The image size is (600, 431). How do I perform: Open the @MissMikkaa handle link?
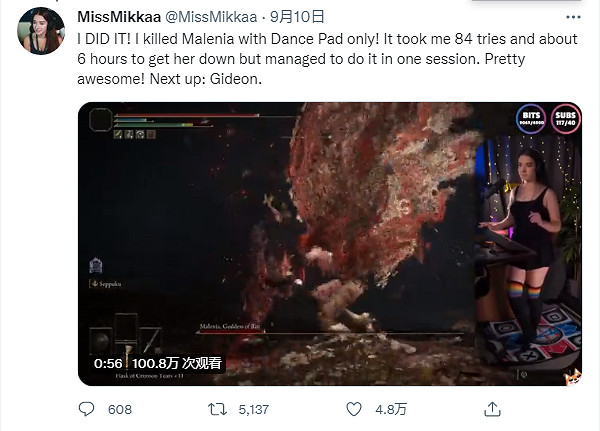click(211, 17)
